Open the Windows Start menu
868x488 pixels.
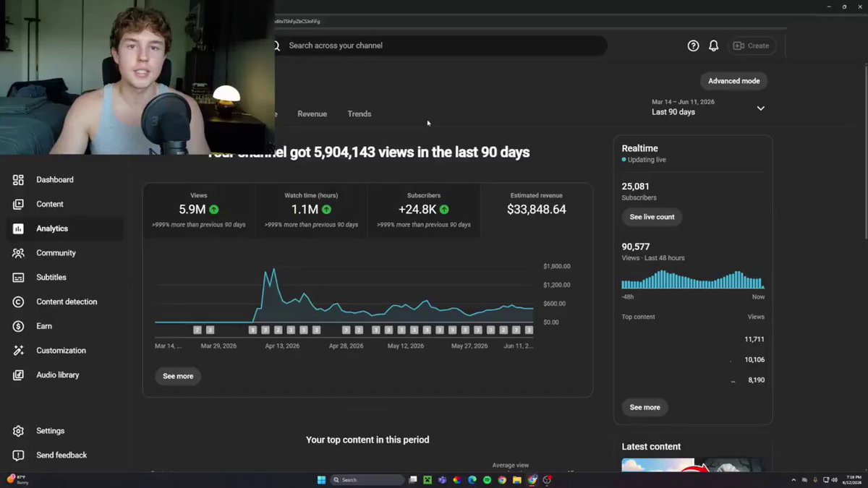322,480
